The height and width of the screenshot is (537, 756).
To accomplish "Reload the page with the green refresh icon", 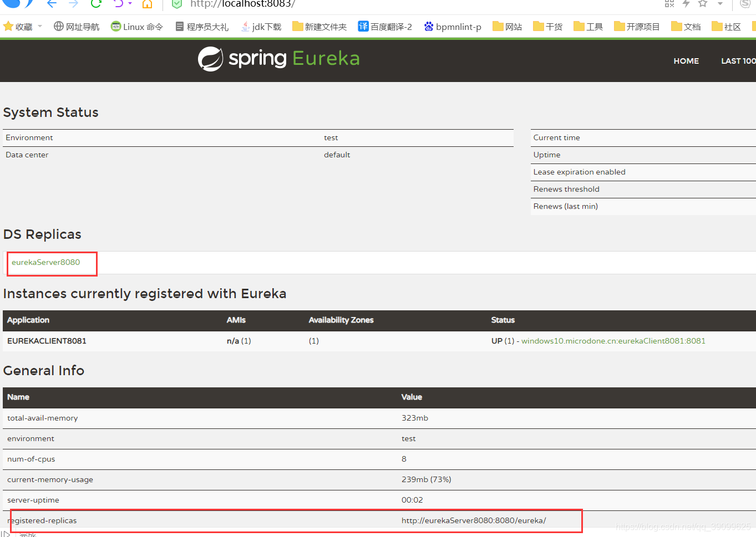I will pos(96,3).
